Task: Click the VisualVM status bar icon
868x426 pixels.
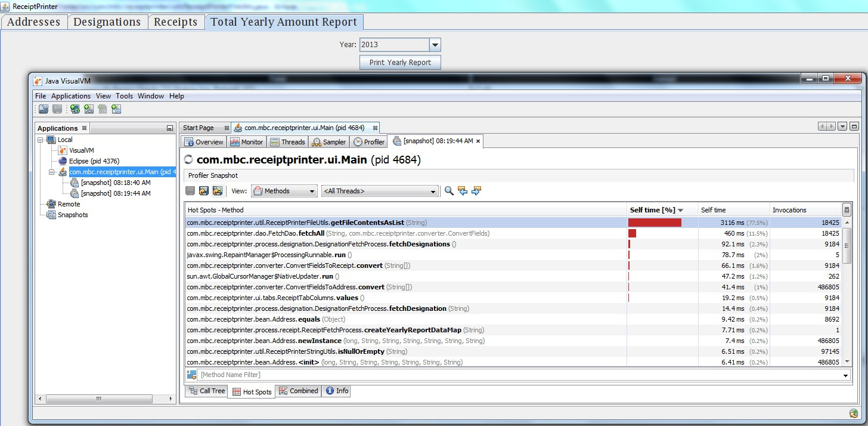Action: point(854,413)
